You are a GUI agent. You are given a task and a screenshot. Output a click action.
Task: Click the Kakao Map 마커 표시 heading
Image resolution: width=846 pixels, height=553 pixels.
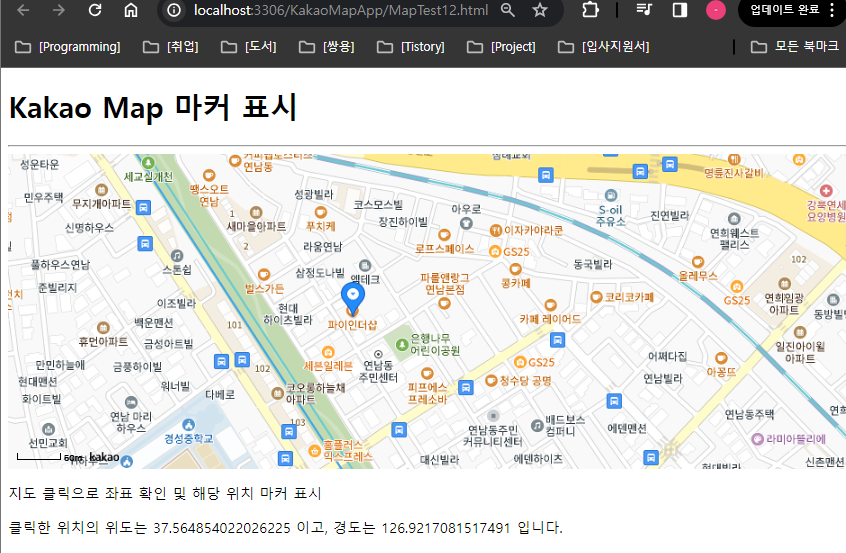(x=153, y=107)
